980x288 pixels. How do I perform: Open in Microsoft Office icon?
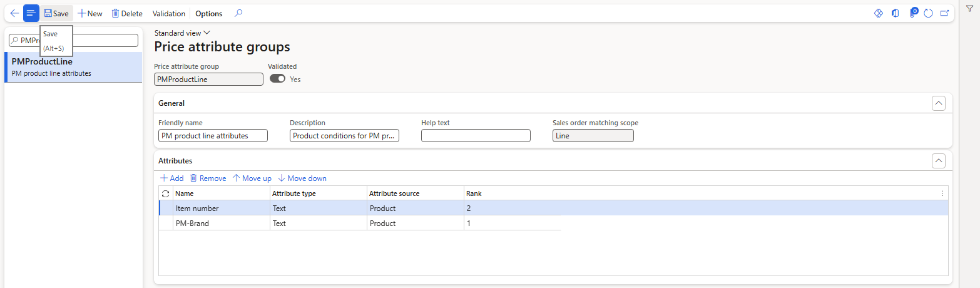click(x=896, y=13)
